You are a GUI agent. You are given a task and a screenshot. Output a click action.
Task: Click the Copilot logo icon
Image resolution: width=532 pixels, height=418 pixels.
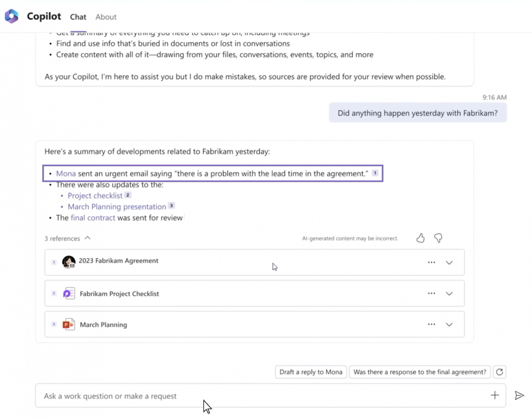click(x=11, y=16)
